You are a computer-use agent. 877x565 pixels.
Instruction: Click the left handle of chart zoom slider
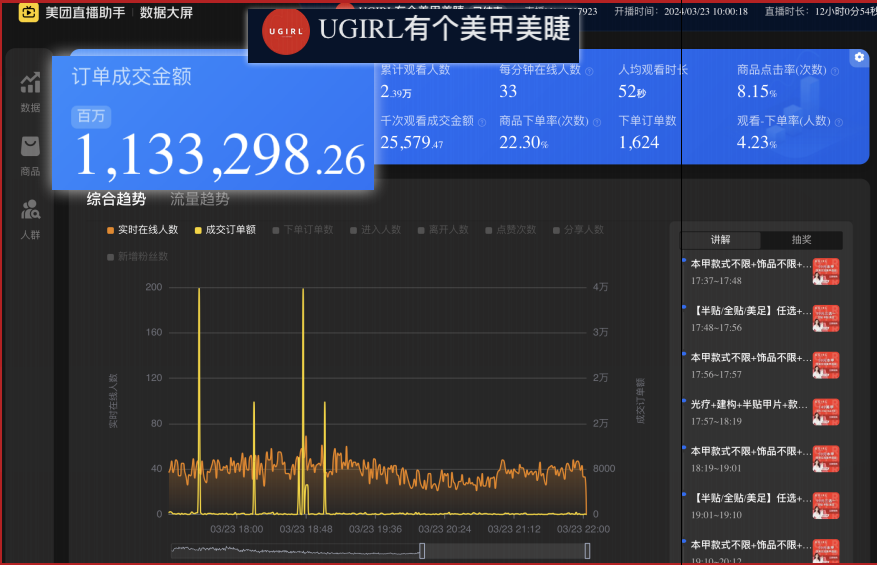pyautogui.click(x=422, y=550)
